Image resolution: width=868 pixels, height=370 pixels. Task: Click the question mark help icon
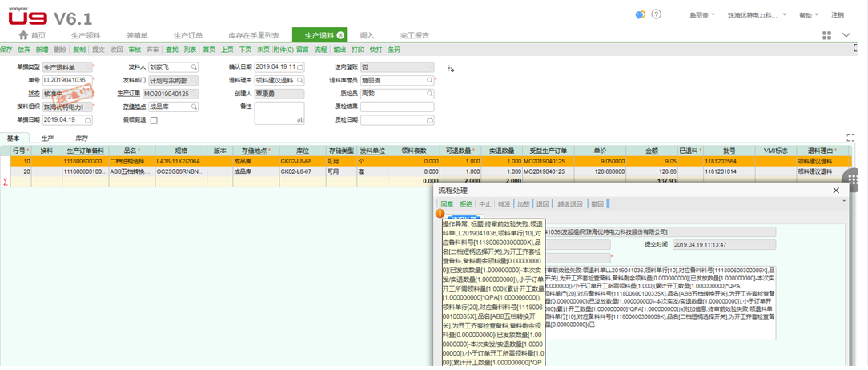pyautogui.click(x=657, y=14)
